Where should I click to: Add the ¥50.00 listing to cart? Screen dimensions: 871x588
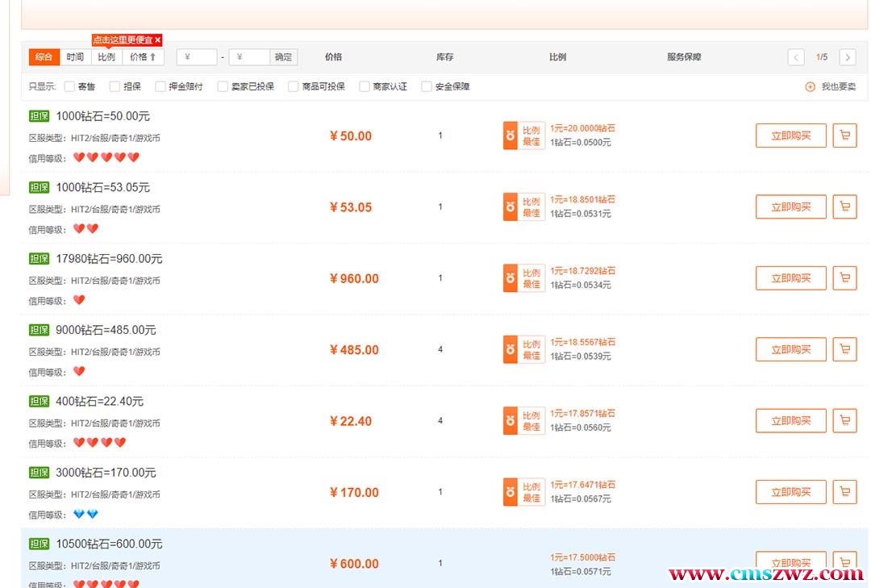click(844, 136)
